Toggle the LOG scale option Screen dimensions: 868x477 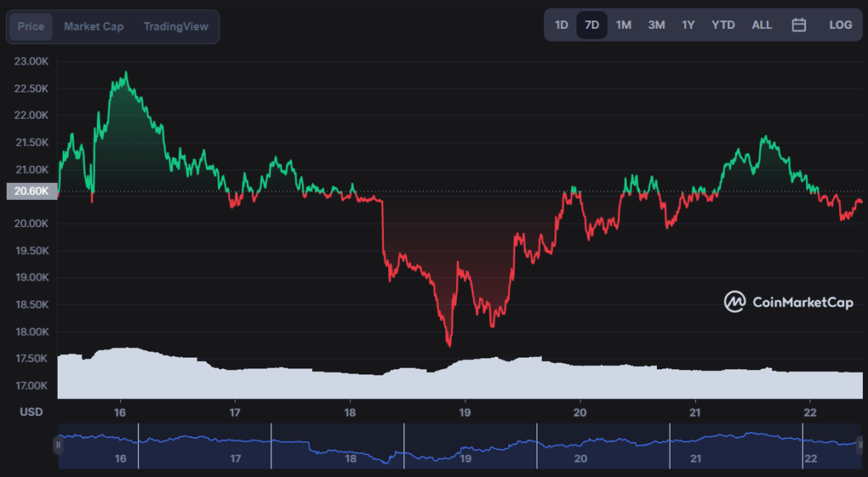click(840, 25)
